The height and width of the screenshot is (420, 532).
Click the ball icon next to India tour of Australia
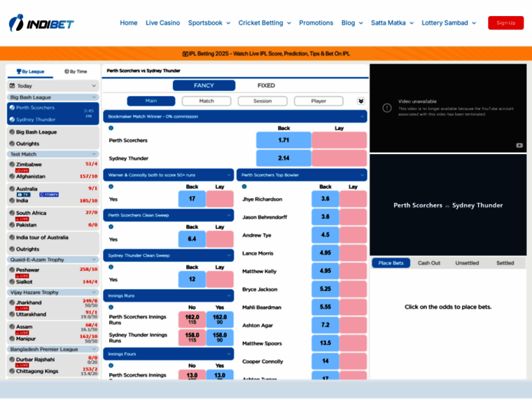click(12, 237)
